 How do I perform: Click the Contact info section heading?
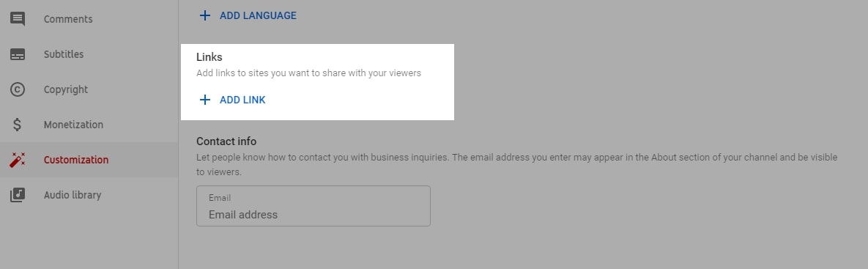tap(226, 141)
